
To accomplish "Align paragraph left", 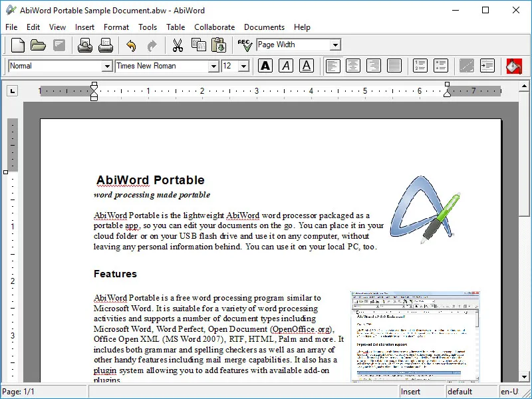I will click(x=332, y=66).
